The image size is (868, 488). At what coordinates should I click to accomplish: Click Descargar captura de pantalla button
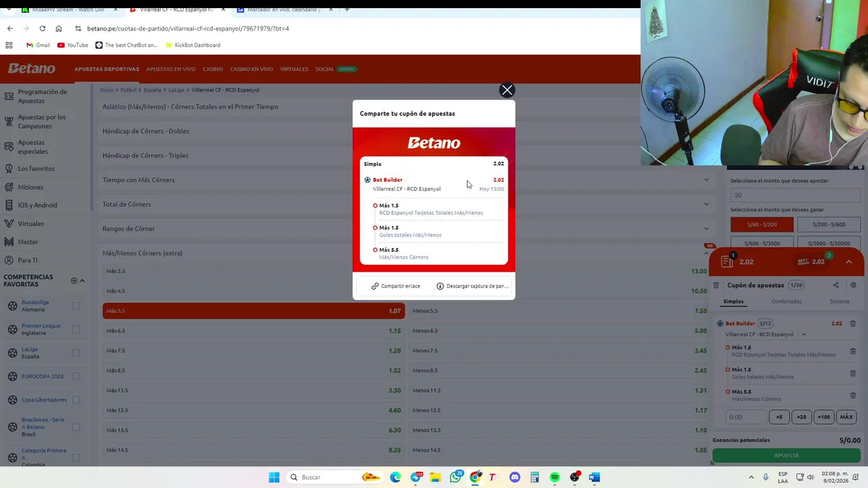pos(473,286)
